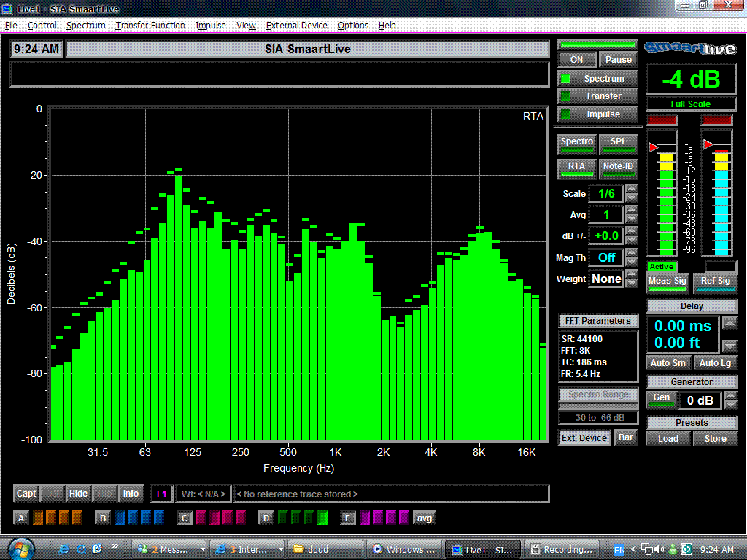Viewport: 747px width, 560px height.
Task: Increase the Scale value with up arrow
Action: point(631,189)
